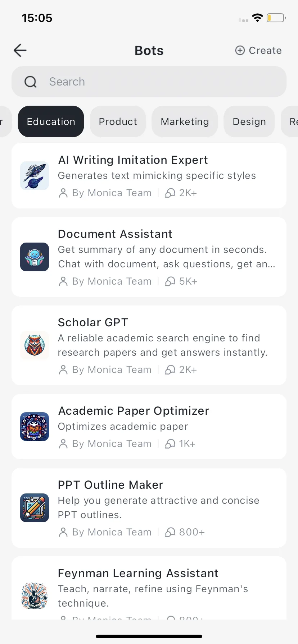This screenshot has height=644, width=298.
Task: Open the AI Writing Imitation Expert feather icon
Action: [35, 176]
